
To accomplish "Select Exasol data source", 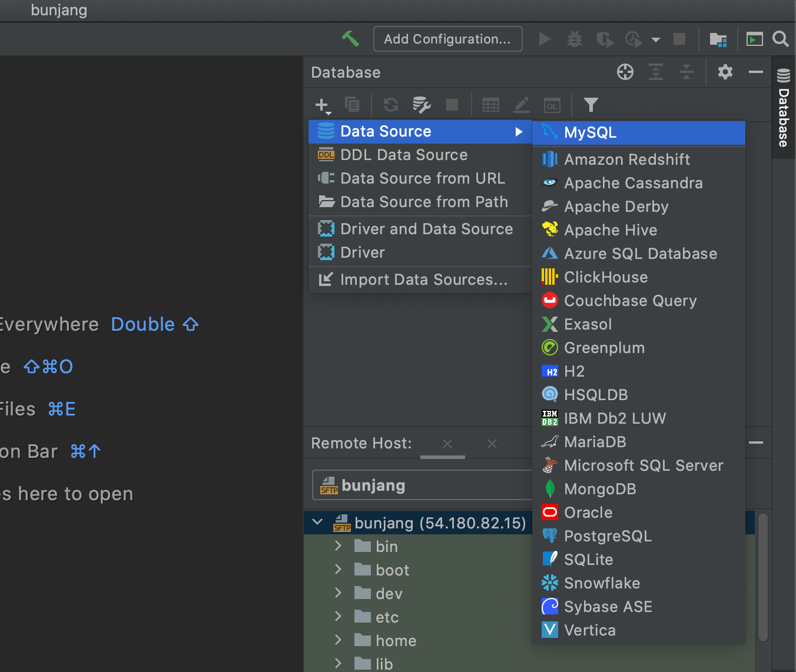I will (639, 324).
